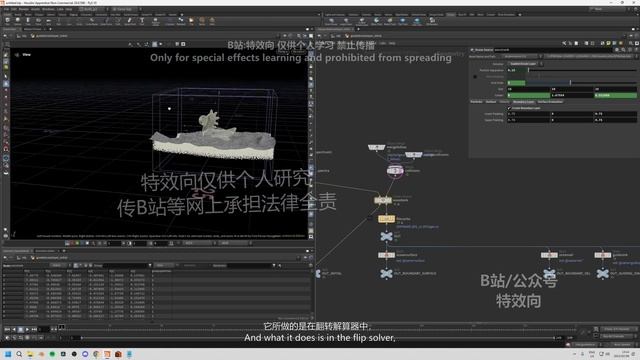
Task: Select the oceansurface node in network
Action: (x=386, y=255)
